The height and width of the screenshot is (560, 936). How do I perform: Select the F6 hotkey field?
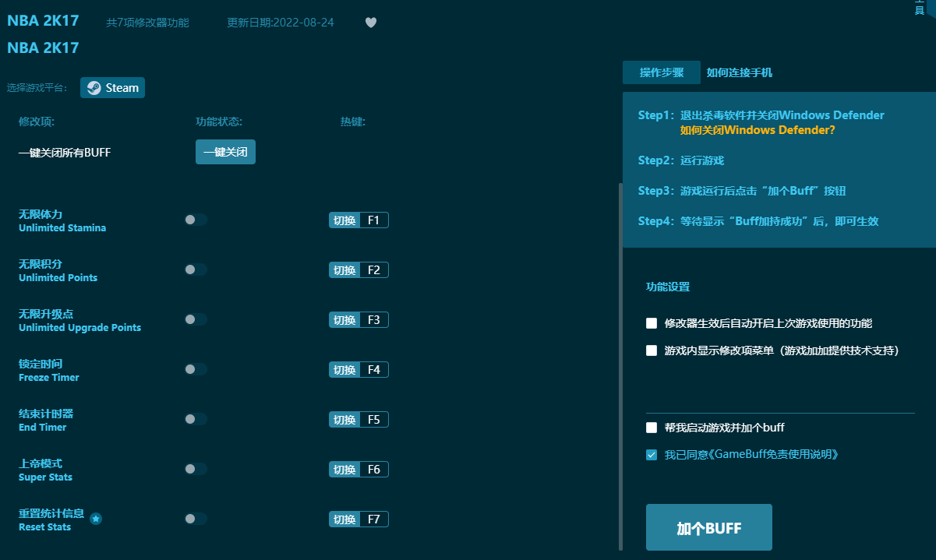click(374, 470)
